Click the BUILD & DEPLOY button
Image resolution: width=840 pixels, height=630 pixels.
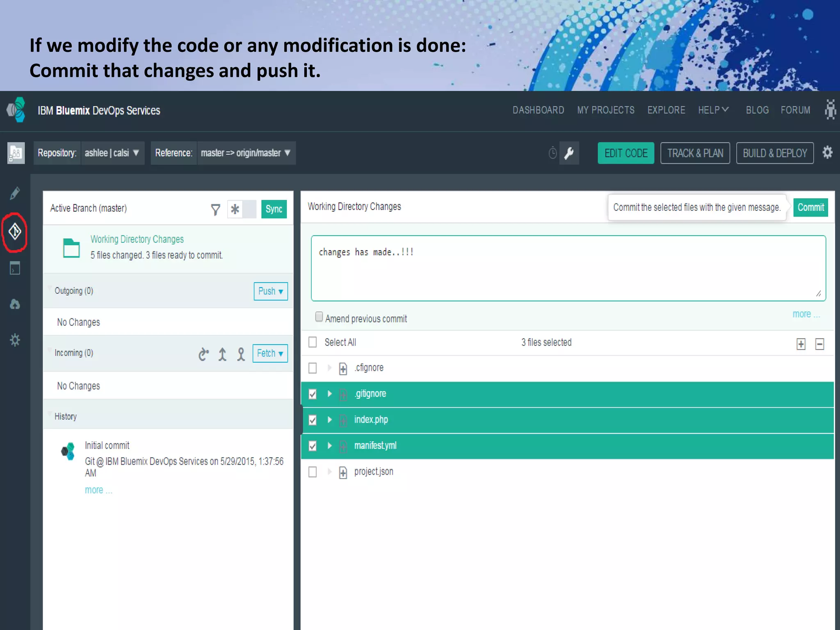775,153
